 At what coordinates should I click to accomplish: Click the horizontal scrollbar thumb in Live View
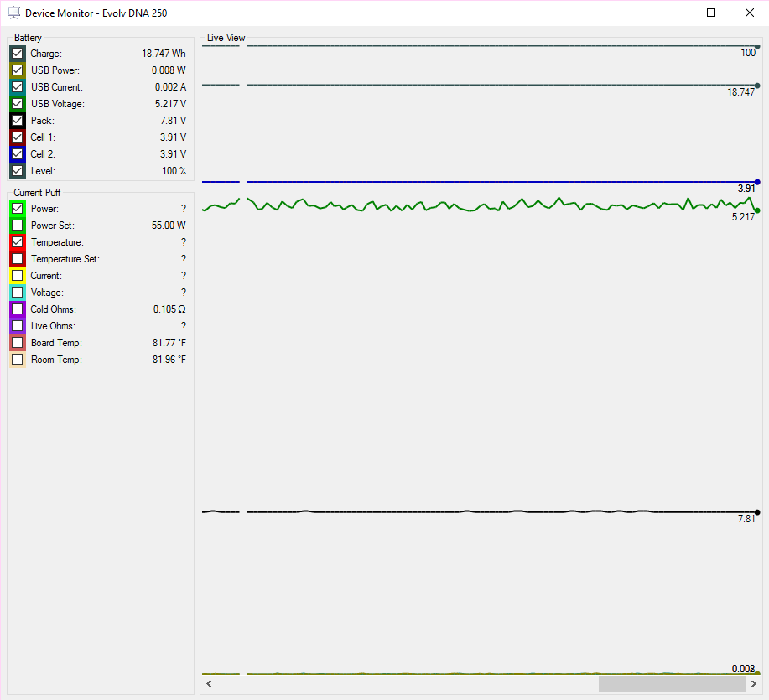point(672,684)
